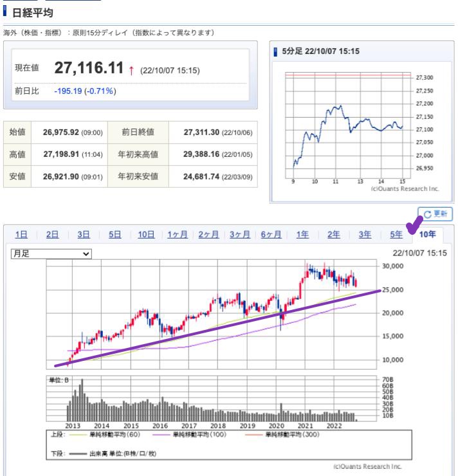Image resolution: width=458 pixels, height=476 pixels.
Task: Choose the 10年 chart tab
Action: [427, 235]
